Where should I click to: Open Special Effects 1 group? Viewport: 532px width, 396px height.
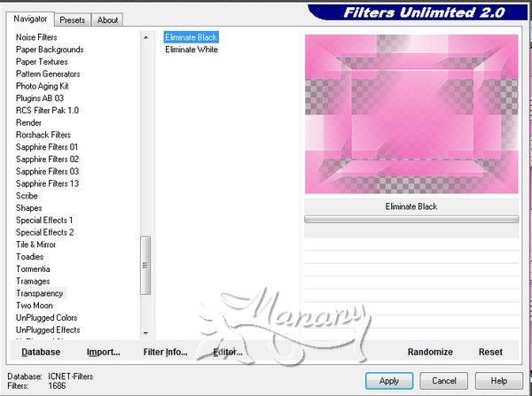click(44, 221)
